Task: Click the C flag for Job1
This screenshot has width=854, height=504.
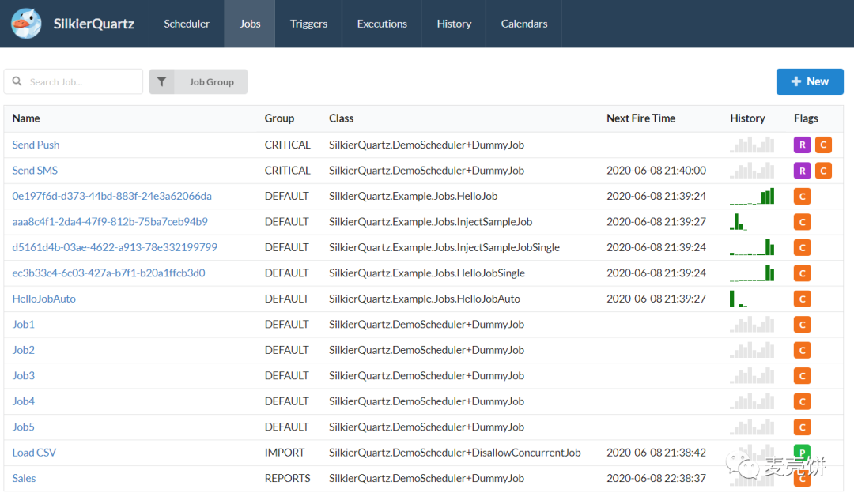Action: click(802, 325)
